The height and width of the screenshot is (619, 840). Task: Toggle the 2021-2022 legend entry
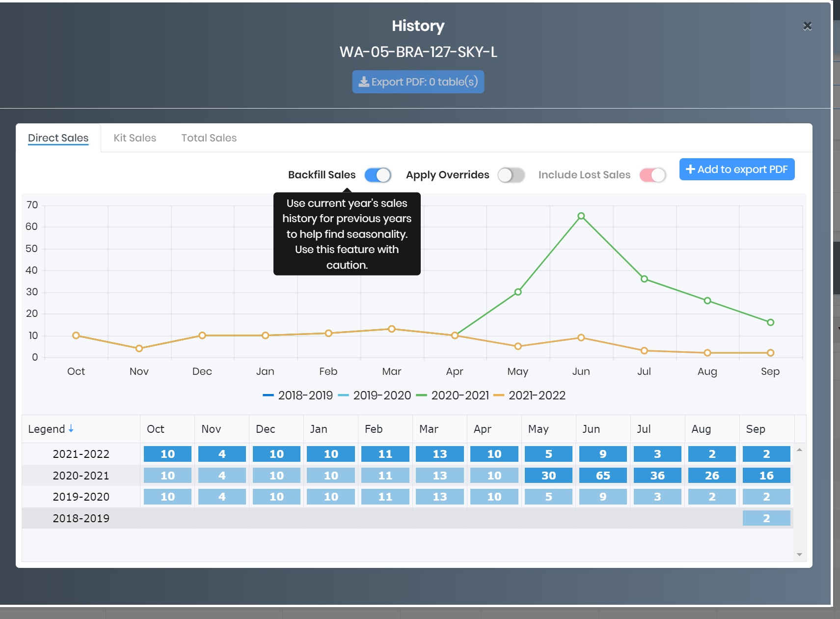530,395
